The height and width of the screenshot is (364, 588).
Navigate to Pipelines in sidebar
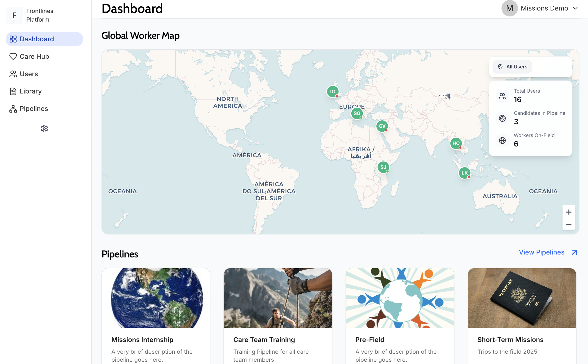34,109
